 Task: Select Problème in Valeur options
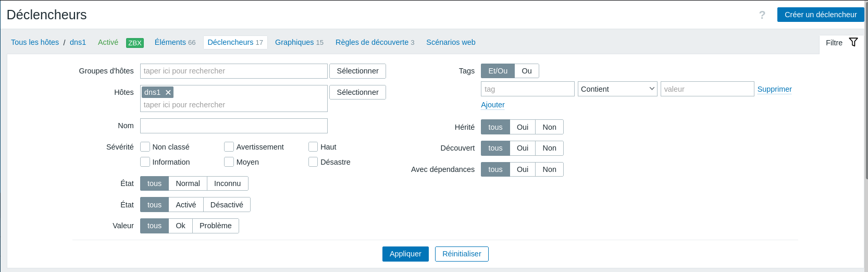pos(215,226)
